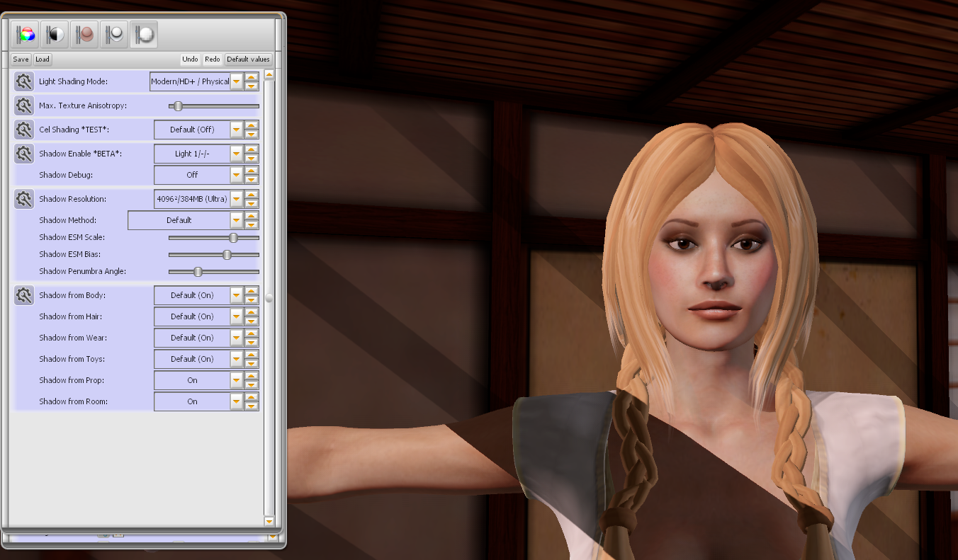Undo the last change

190,59
